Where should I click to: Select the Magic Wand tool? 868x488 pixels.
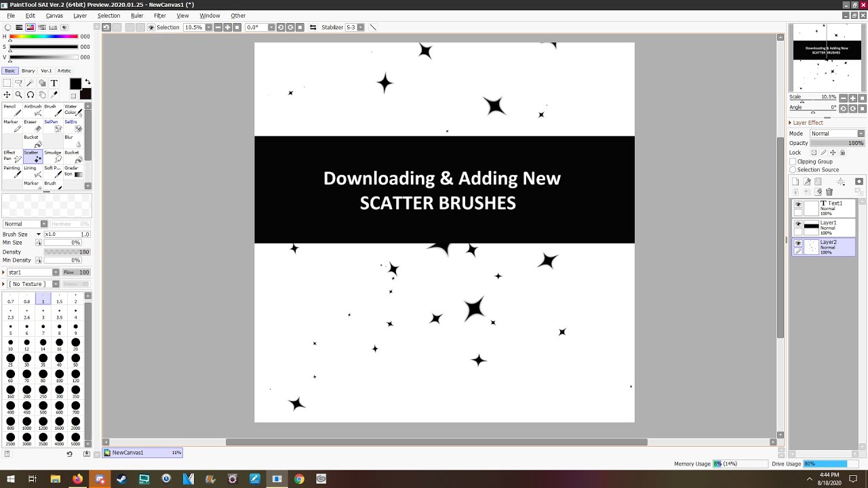[30, 83]
